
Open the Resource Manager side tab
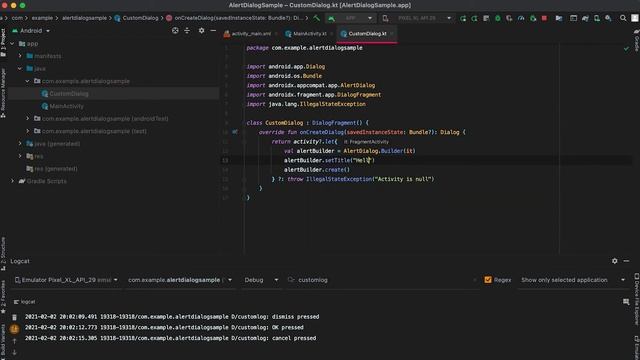pyautogui.click(x=3, y=94)
